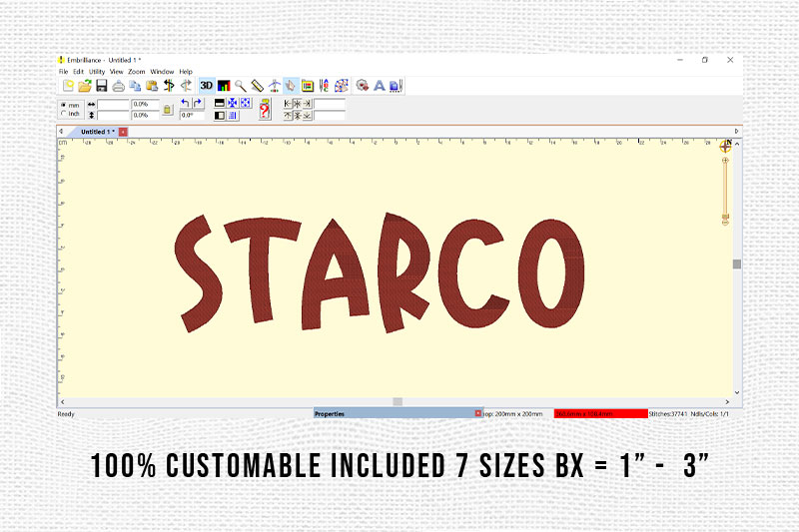The image size is (799, 532).
Task: Center design in hoop blue arrows icon
Action: [233, 103]
